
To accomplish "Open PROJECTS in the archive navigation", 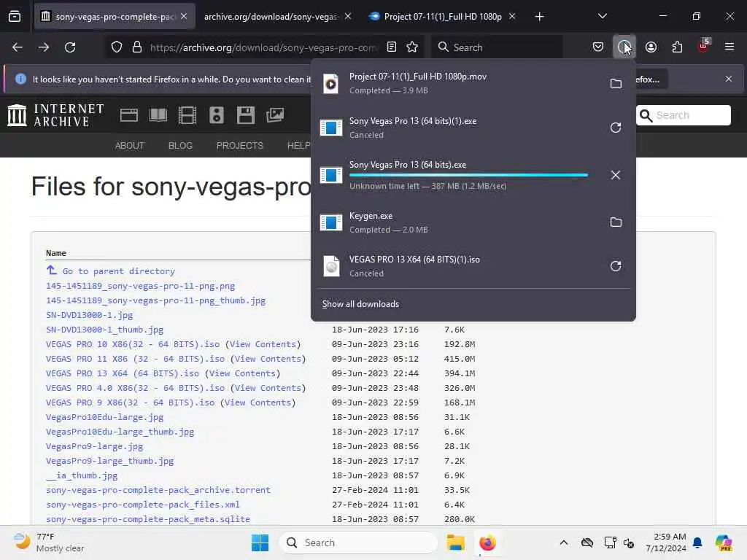I will click(x=239, y=146).
